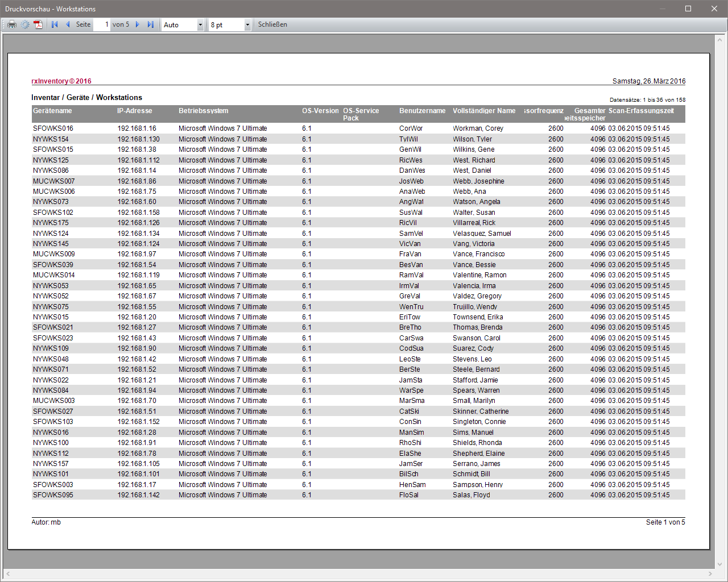Image resolution: width=728 pixels, height=582 pixels.
Task: Click the vertical scrollbar down arrow
Action: click(x=720, y=564)
